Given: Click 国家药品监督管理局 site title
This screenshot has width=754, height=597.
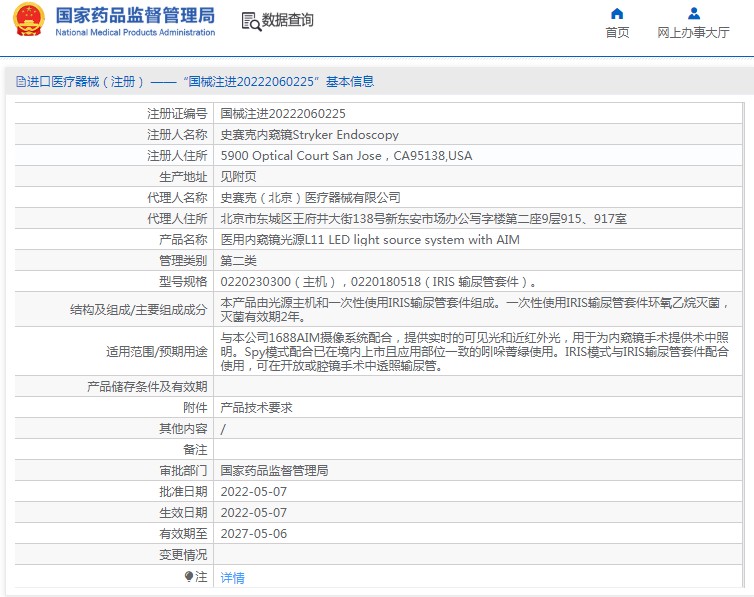Looking at the screenshot, I should pyautogui.click(x=135, y=15).
